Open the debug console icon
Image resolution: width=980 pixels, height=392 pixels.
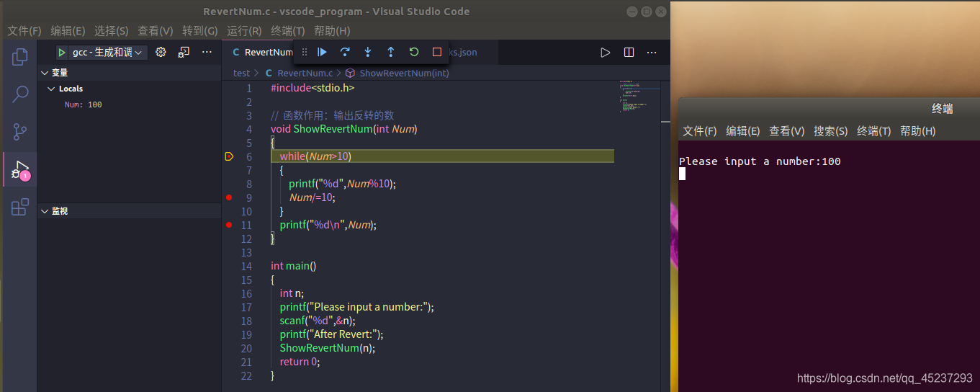tap(184, 52)
